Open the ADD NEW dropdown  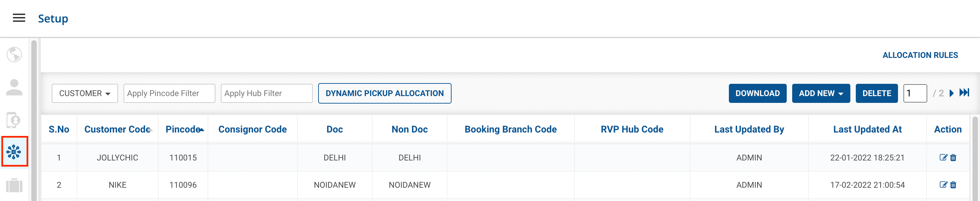821,93
